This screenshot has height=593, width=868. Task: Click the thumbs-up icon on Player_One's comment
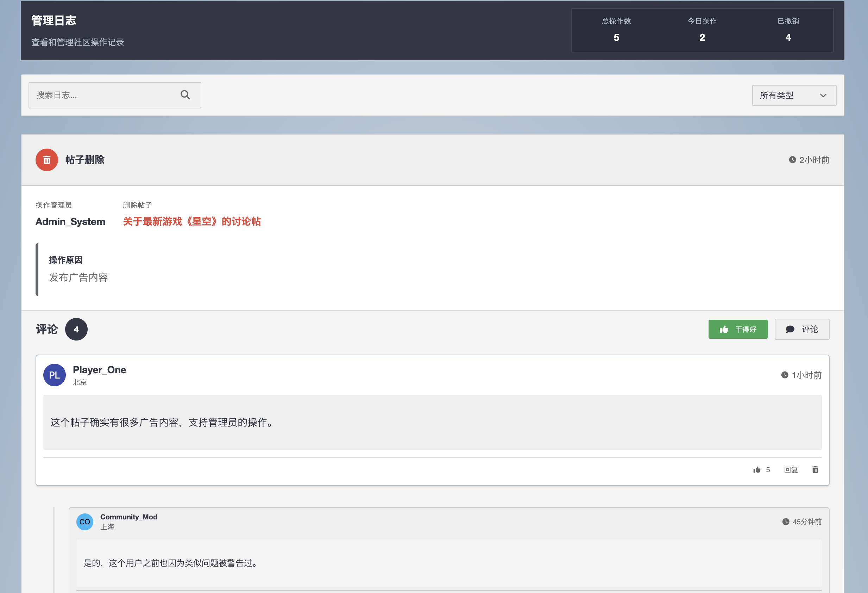tap(757, 470)
